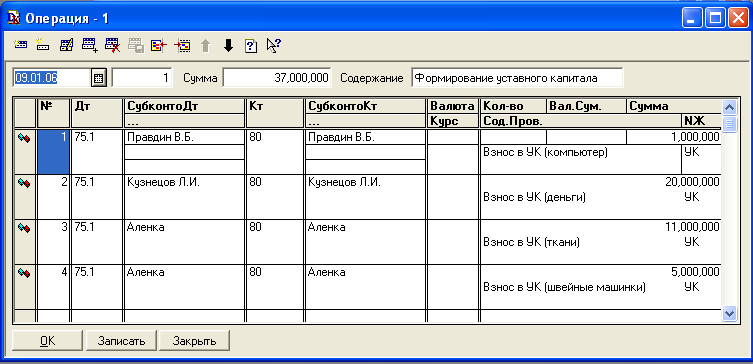Click Взнос в УК (ткани) text
753x364 pixels.
tap(532, 243)
